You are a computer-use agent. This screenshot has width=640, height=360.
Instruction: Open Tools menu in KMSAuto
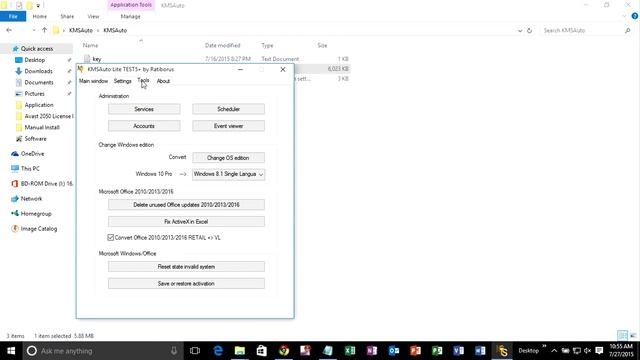[x=143, y=81]
